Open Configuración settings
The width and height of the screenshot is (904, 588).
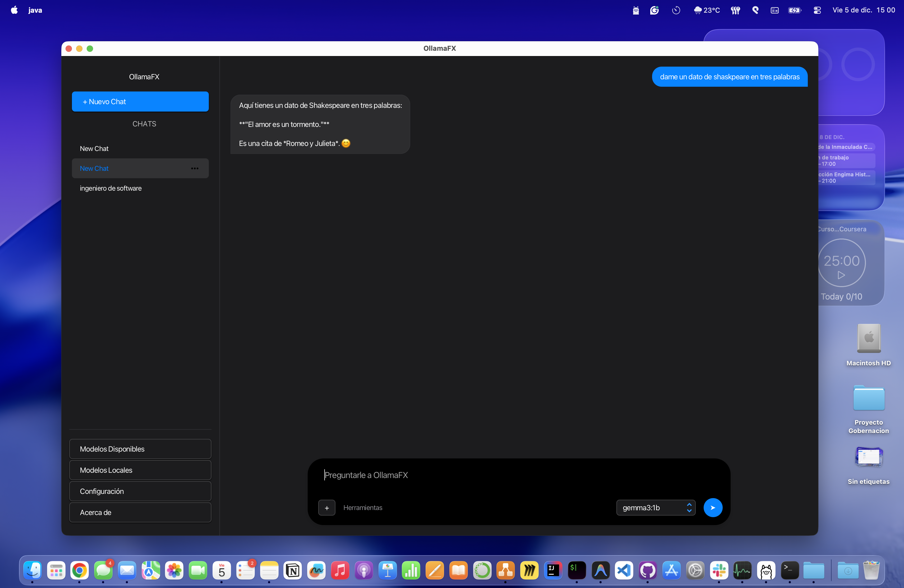(x=140, y=491)
